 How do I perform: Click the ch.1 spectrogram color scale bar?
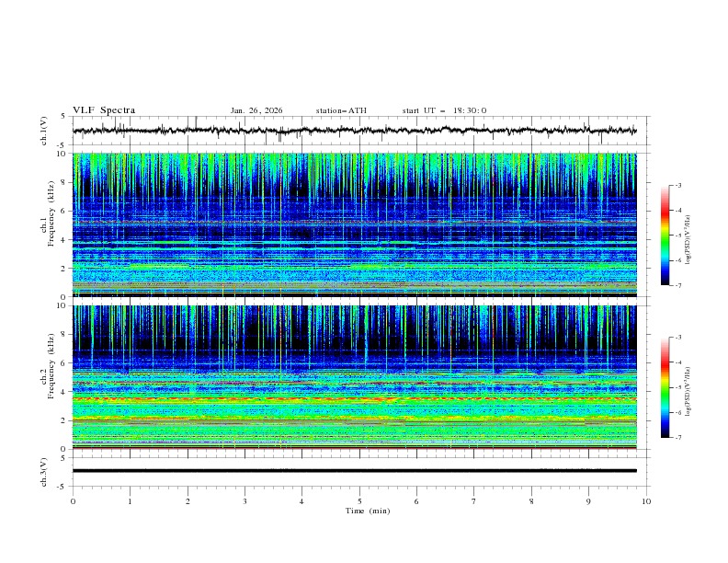(x=665, y=236)
